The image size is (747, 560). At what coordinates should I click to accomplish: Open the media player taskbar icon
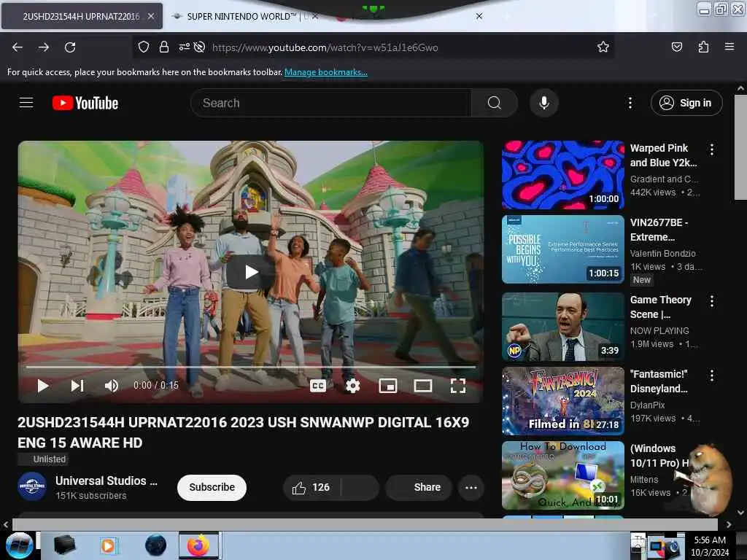tap(108, 545)
